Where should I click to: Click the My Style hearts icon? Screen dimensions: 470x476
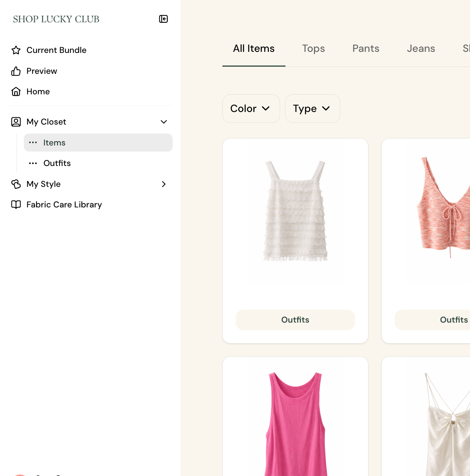[16, 184]
